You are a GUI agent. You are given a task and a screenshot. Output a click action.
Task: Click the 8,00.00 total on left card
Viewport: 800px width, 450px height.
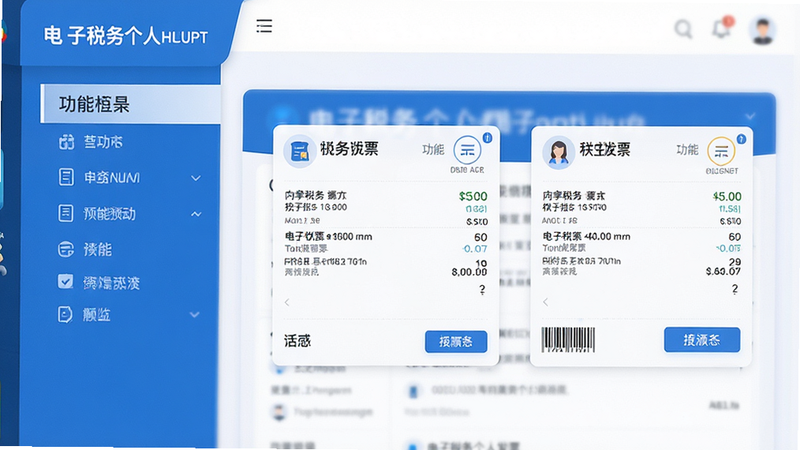click(469, 272)
